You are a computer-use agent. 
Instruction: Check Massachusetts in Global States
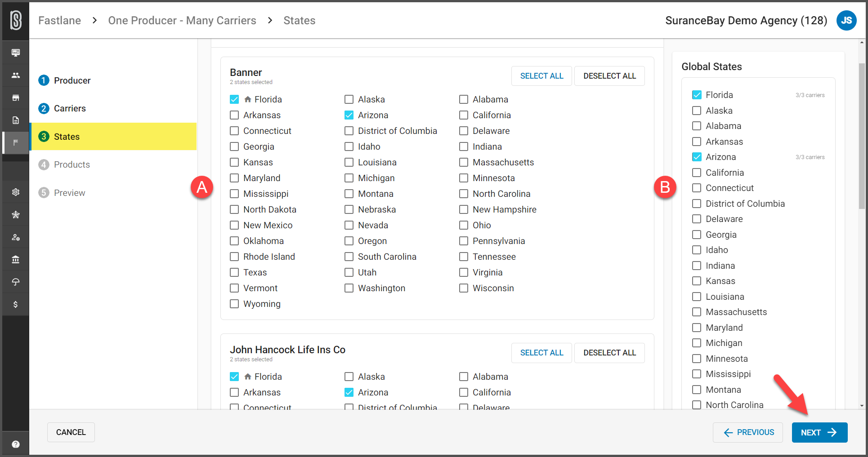click(x=697, y=312)
